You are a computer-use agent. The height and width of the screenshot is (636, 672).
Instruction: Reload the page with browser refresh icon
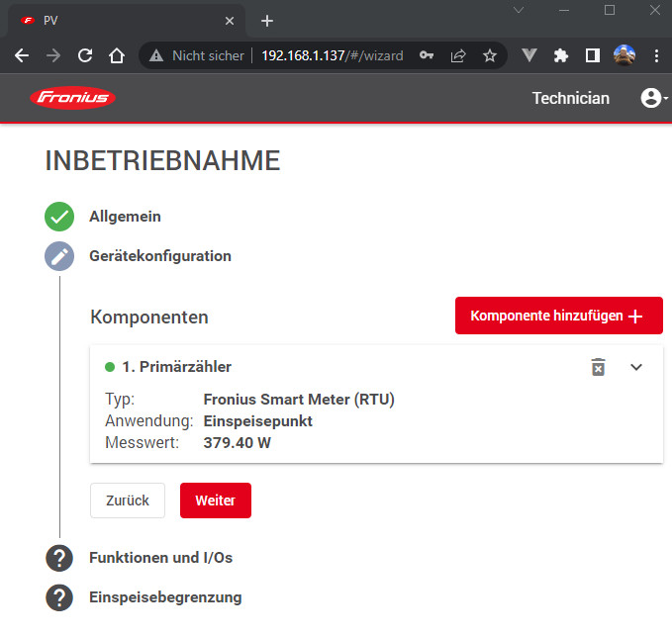(85, 56)
